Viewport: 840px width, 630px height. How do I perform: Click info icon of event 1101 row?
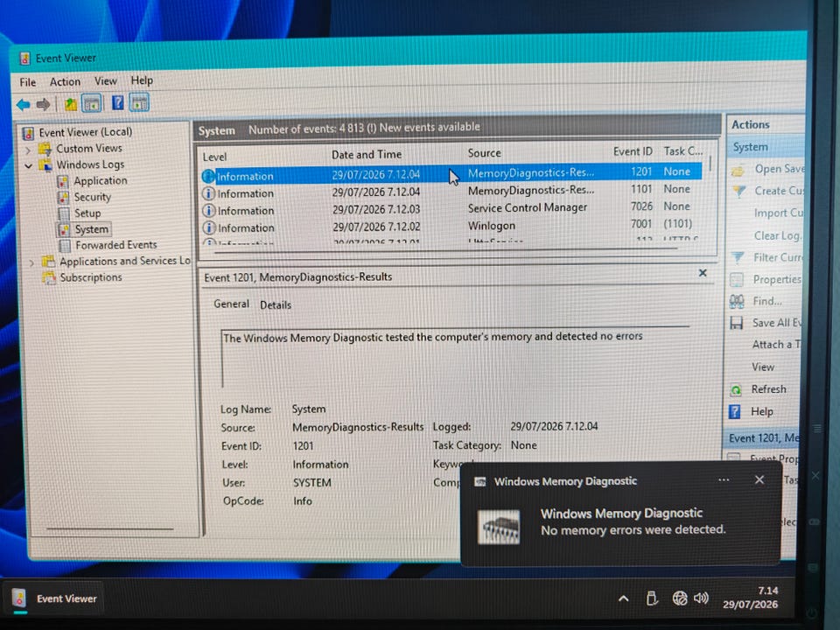(208, 193)
